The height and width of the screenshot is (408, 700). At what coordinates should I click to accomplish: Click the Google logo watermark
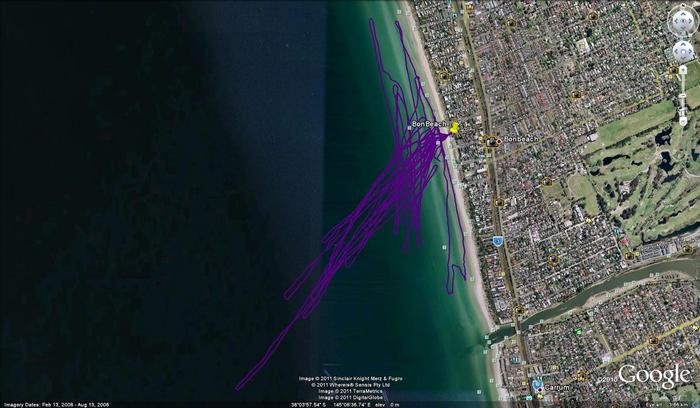point(654,377)
